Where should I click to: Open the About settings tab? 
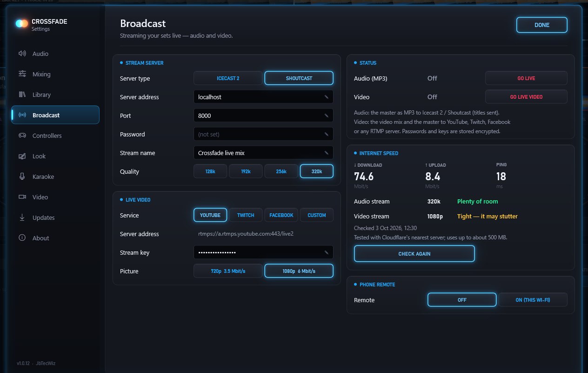(x=55, y=238)
